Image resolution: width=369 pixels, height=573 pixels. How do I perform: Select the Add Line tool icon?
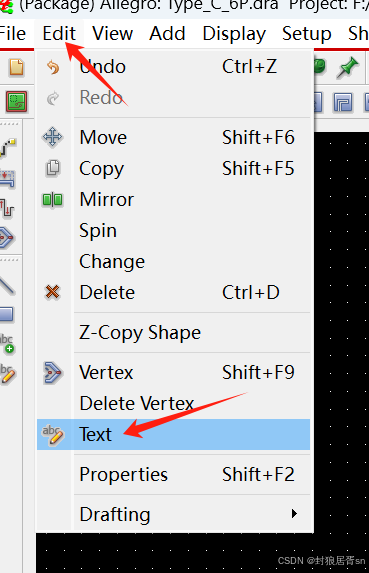pyautogui.click(x=7, y=285)
